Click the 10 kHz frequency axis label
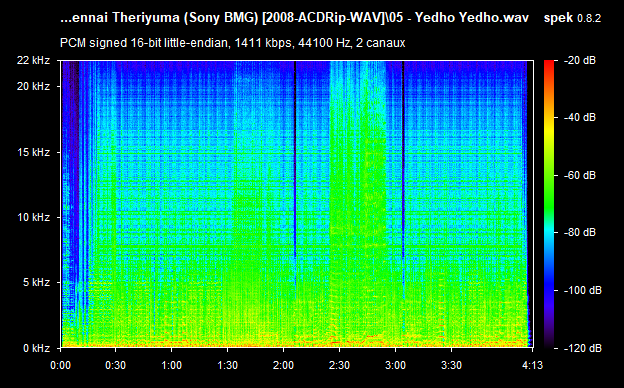Image resolution: width=624 pixels, height=388 pixels. 33,217
